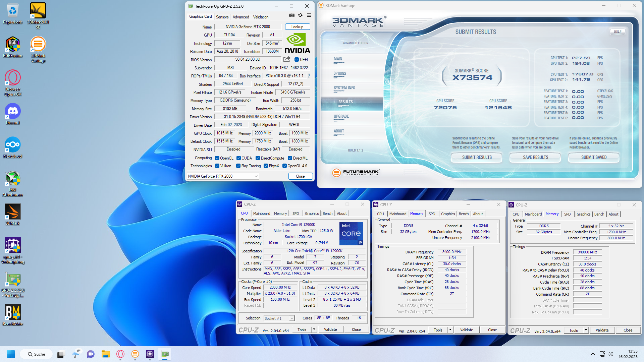
Task: Open File Explorer from taskbar
Action: coord(106,354)
